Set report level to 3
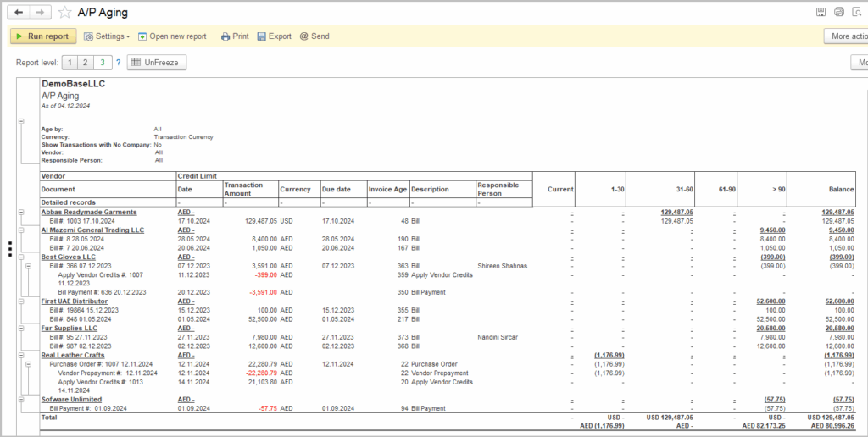This screenshot has width=868, height=437. [103, 63]
